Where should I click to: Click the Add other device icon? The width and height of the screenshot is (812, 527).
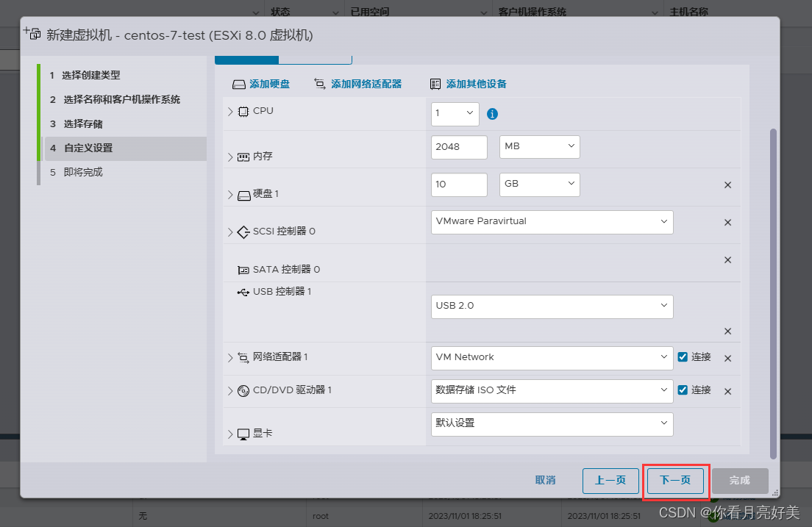(435, 84)
